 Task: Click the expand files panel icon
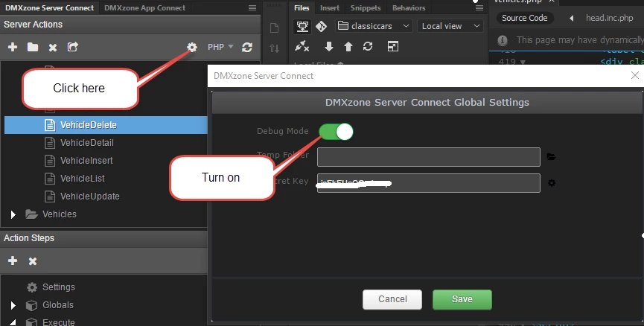392,46
